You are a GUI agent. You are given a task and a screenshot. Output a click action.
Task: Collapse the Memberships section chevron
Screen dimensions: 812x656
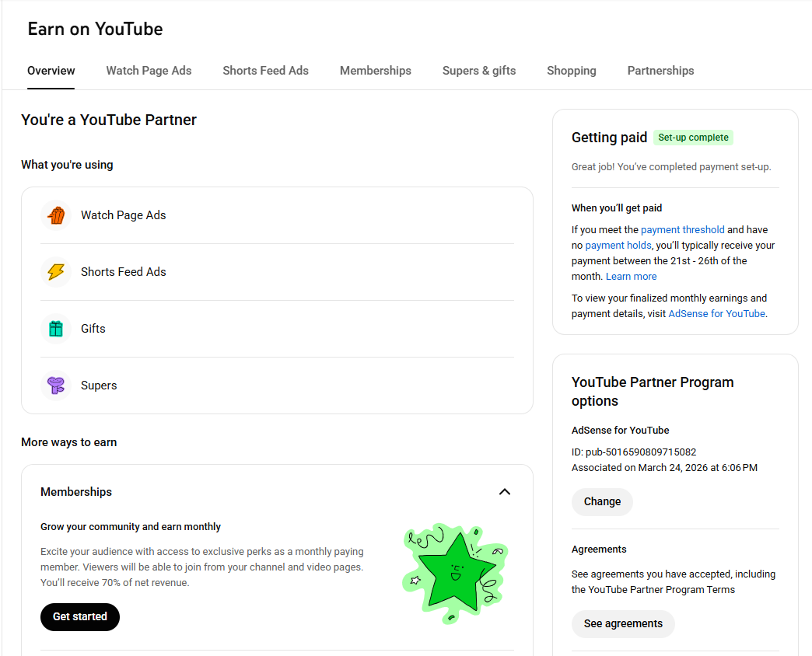tap(505, 492)
